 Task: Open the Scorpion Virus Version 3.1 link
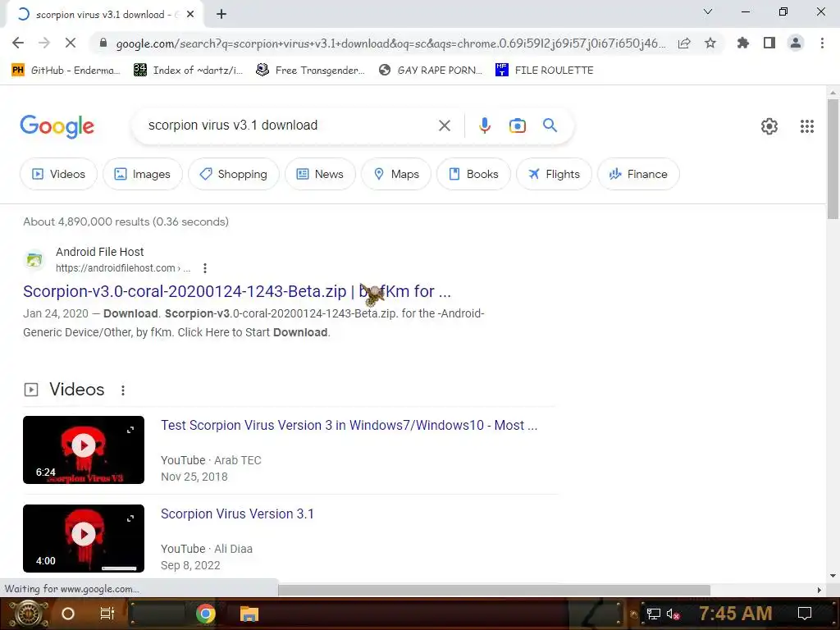[237, 514]
